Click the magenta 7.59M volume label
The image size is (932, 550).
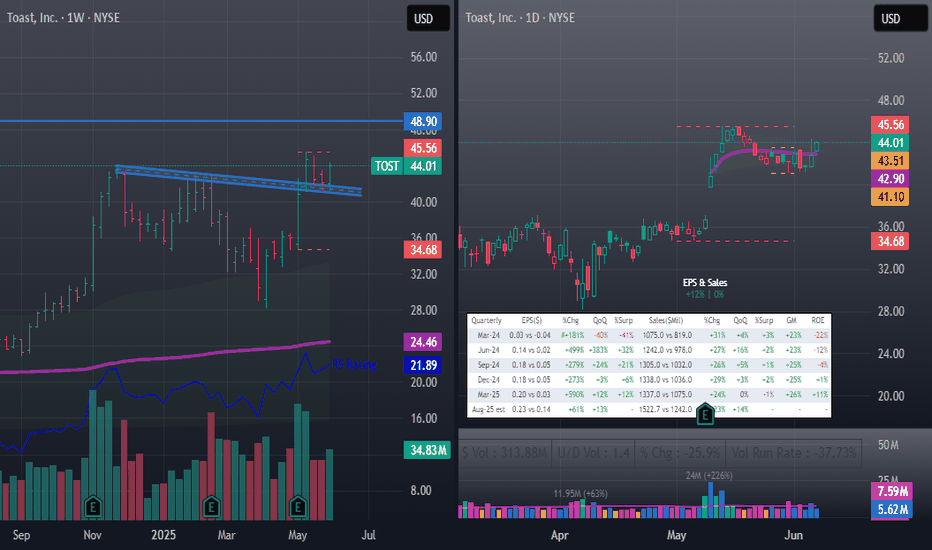point(892,492)
